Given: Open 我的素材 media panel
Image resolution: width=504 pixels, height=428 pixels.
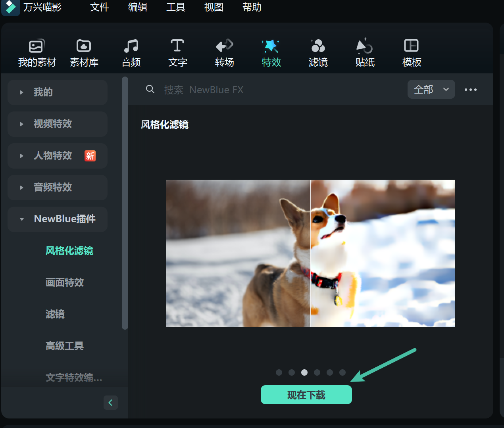Looking at the screenshot, I should tap(37, 52).
